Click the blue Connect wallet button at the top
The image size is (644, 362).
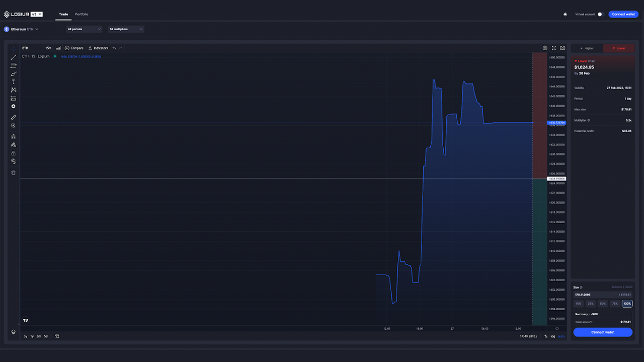[623, 14]
